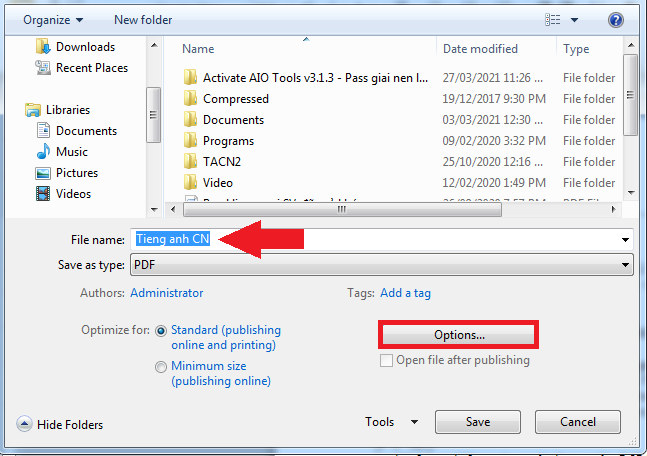Click the navigation pane vertical scrollbar thumb
647x456 pixels.
pyautogui.click(x=153, y=115)
